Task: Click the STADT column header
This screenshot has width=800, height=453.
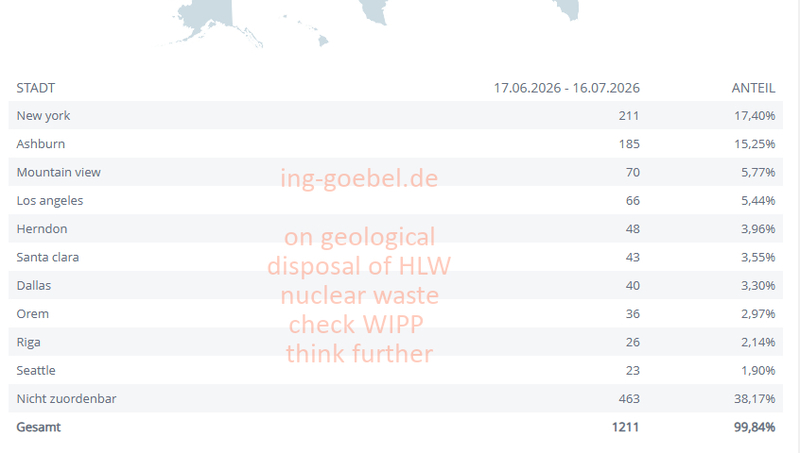Action: tap(35, 88)
